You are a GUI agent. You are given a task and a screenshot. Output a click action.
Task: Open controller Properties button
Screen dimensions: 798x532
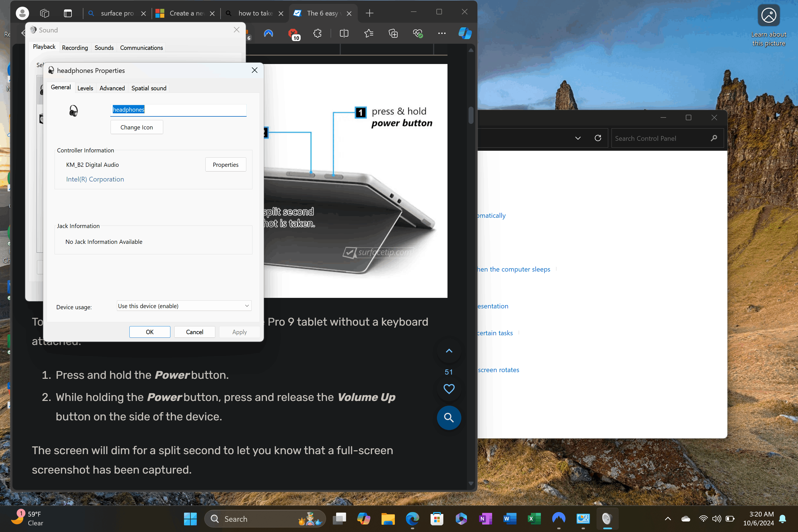225,165
